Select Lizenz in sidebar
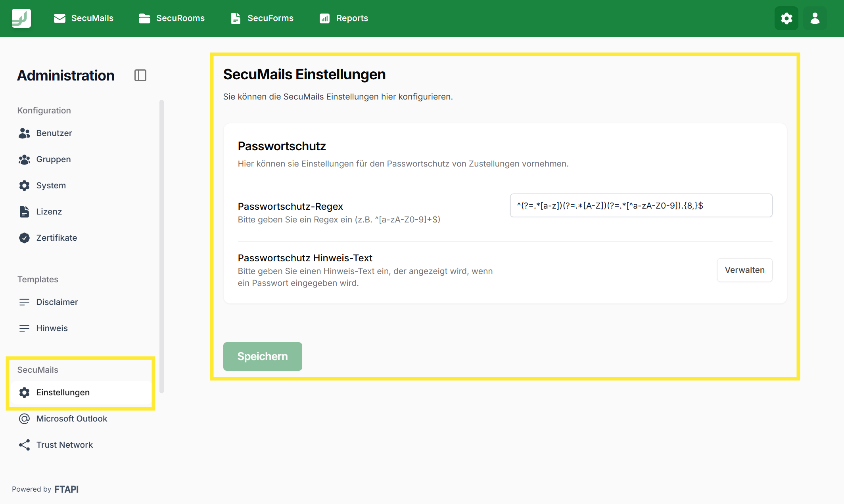This screenshot has height=504, width=844. pos(49,212)
